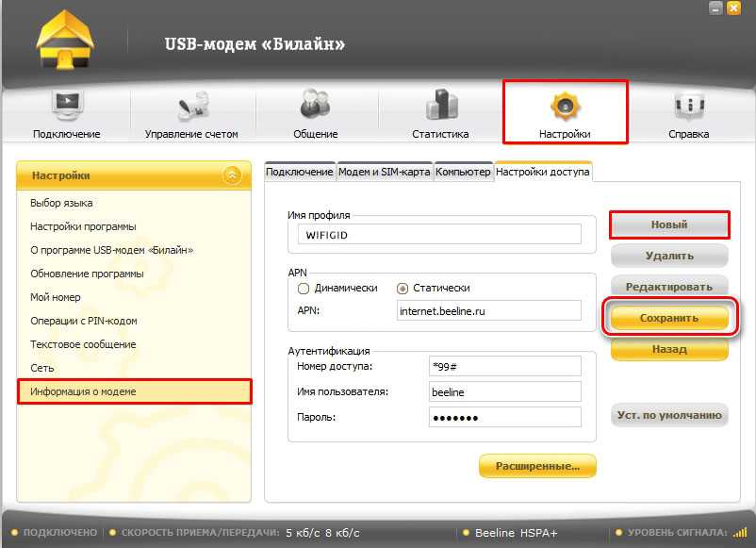This screenshot has height=548, width=756.
Task: Open Операции с PIN-кодом in sidebar
Action: click(x=84, y=321)
